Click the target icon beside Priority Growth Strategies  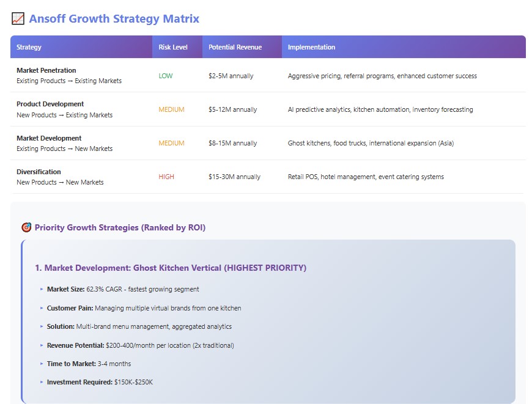coord(26,228)
